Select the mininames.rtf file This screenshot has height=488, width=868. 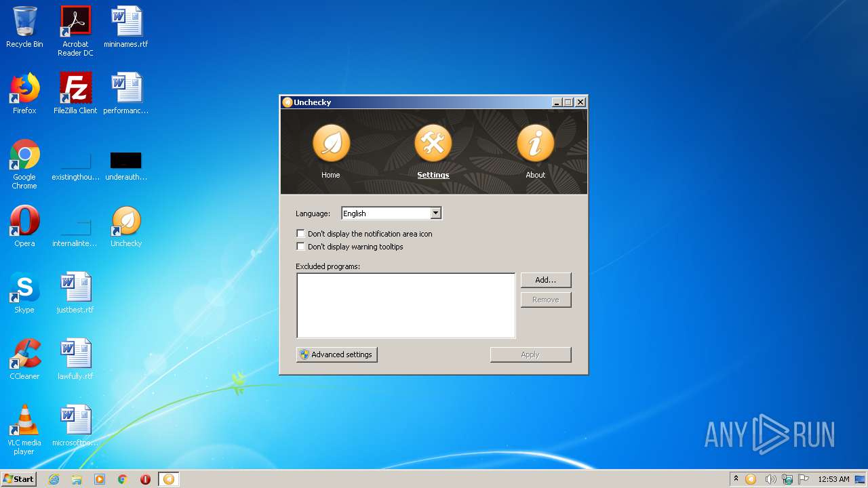[126, 27]
